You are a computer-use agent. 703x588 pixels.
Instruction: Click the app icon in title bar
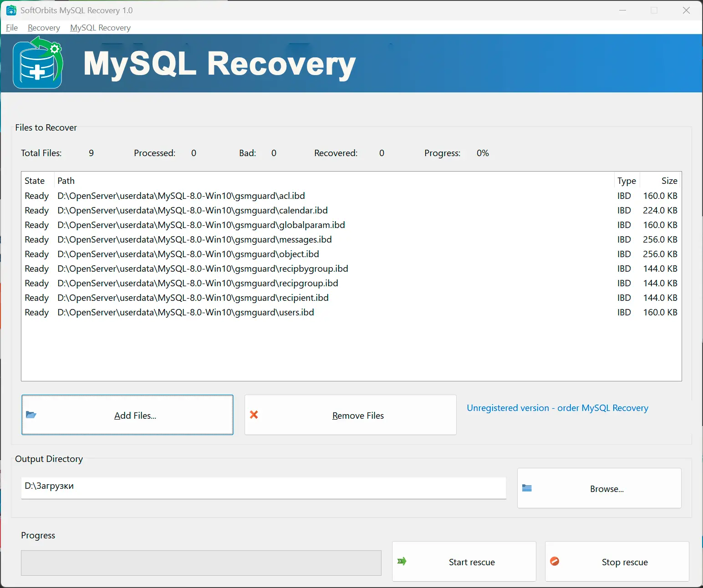click(11, 10)
